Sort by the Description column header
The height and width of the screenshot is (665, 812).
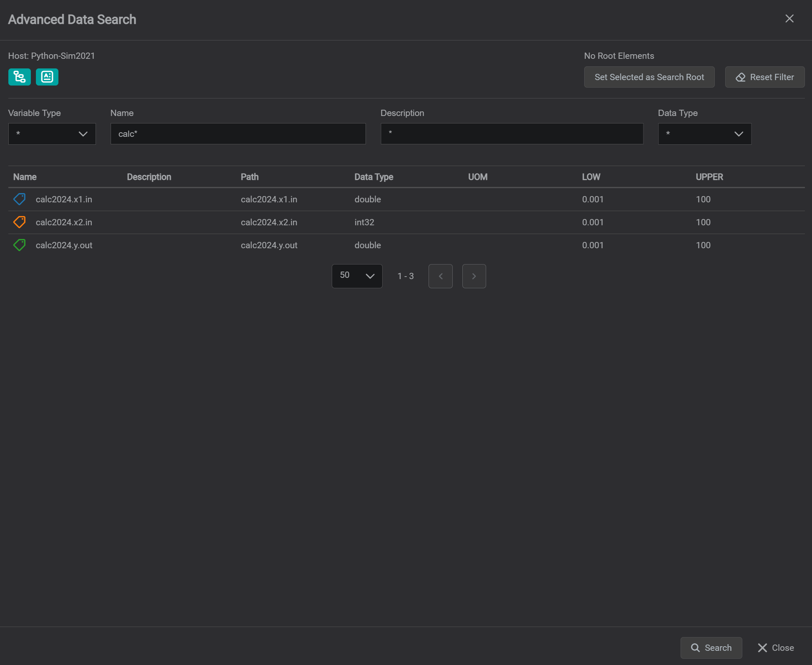pos(149,177)
